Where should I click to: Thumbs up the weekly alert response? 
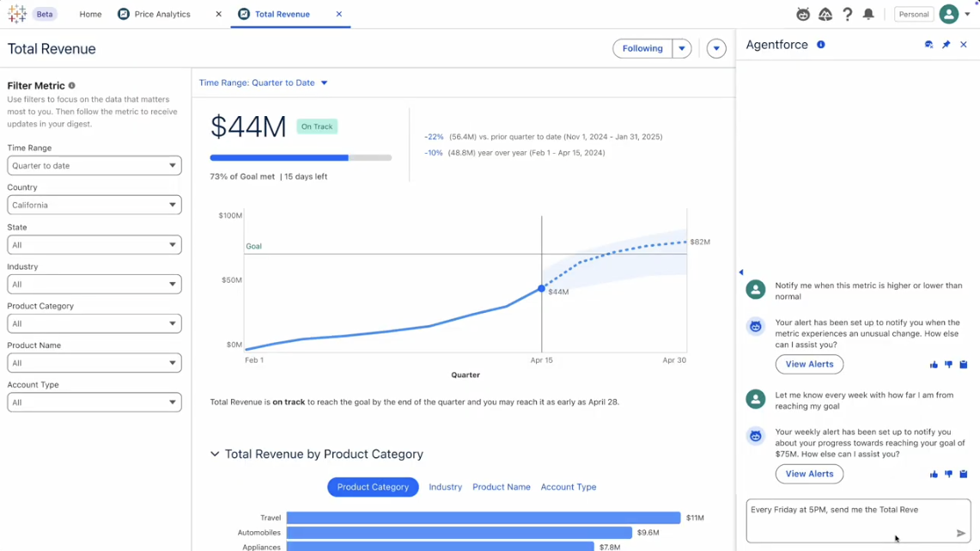(x=934, y=474)
